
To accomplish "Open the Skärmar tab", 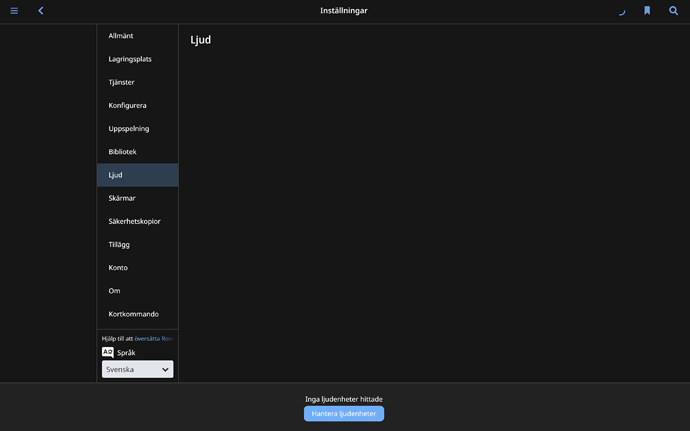I will tap(137, 198).
